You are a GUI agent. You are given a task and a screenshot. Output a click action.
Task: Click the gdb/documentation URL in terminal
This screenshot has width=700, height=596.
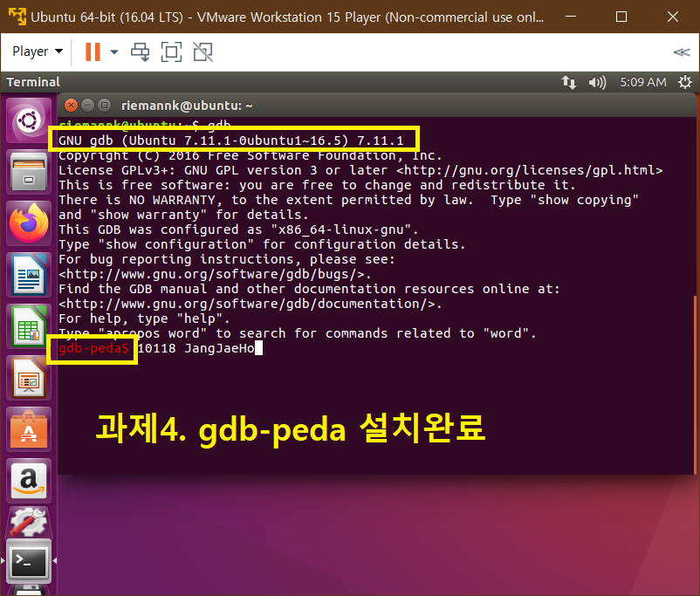coord(247,304)
